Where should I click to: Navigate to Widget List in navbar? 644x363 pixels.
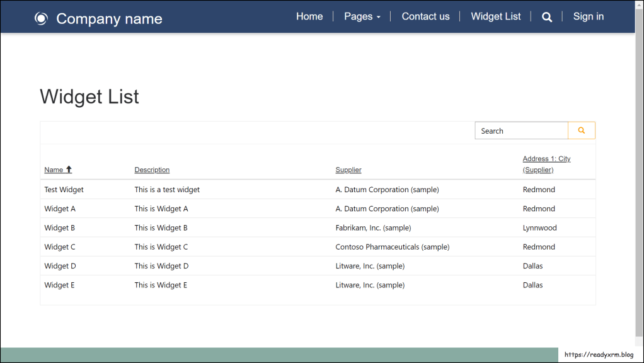495,17
